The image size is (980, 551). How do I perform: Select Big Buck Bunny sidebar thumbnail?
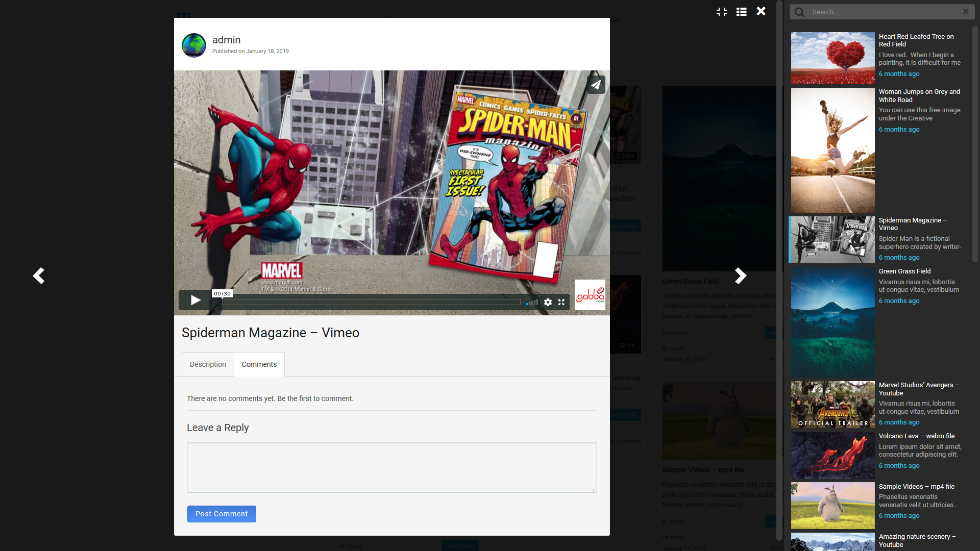pyautogui.click(x=833, y=506)
